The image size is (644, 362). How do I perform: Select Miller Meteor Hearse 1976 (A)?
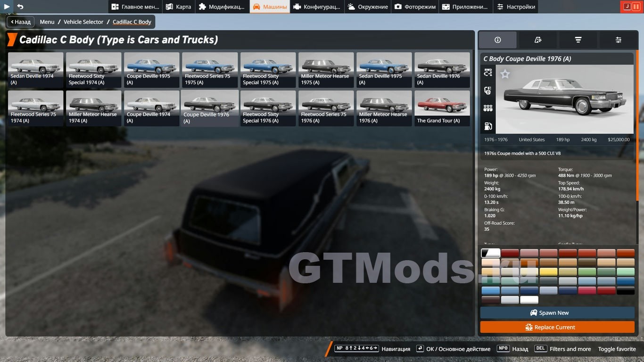click(384, 108)
